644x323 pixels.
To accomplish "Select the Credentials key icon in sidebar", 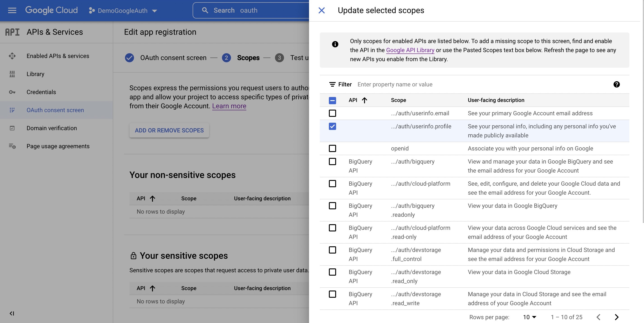I will [x=12, y=92].
